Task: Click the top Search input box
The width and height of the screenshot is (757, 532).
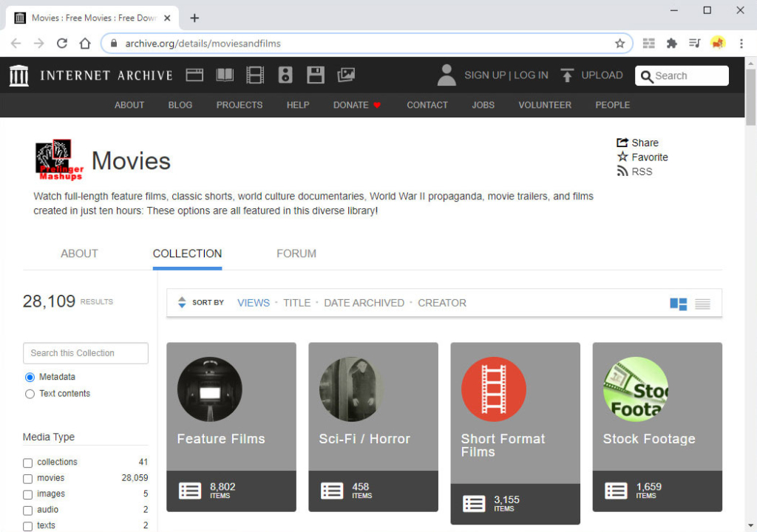Action: (682, 76)
